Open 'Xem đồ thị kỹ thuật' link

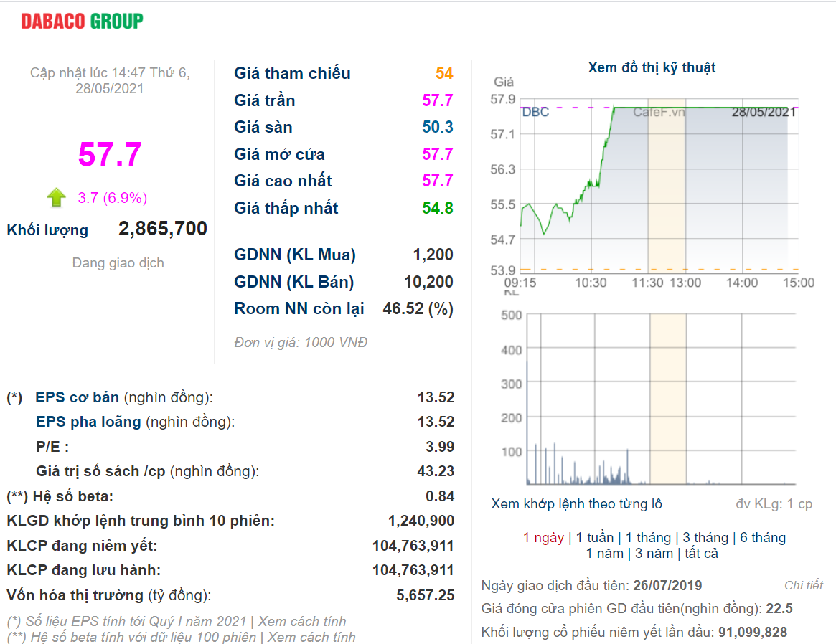(652, 68)
